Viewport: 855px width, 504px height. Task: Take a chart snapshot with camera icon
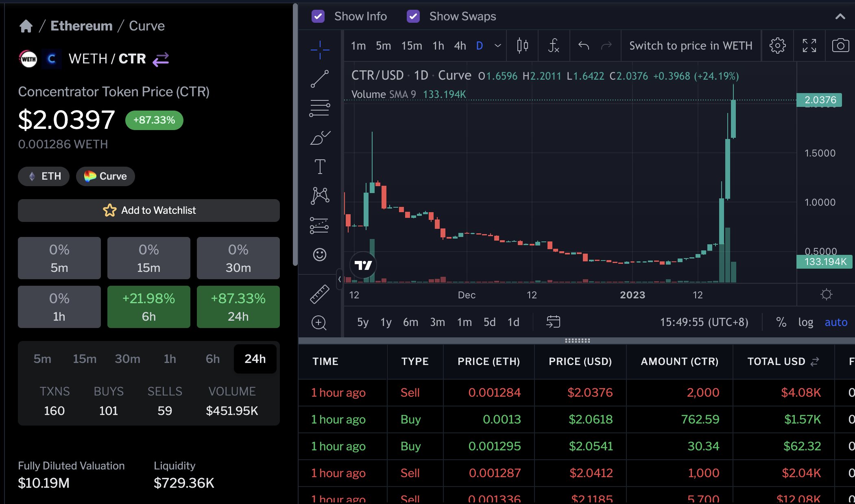pyautogui.click(x=840, y=46)
